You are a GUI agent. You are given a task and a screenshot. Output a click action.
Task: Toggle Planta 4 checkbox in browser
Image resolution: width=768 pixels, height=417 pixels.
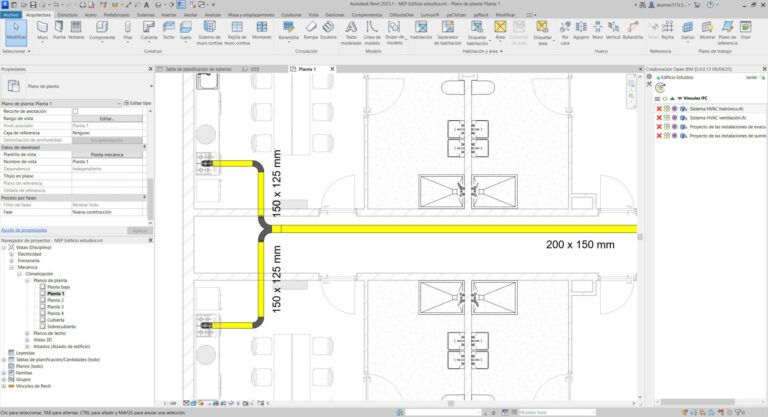[43, 313]
